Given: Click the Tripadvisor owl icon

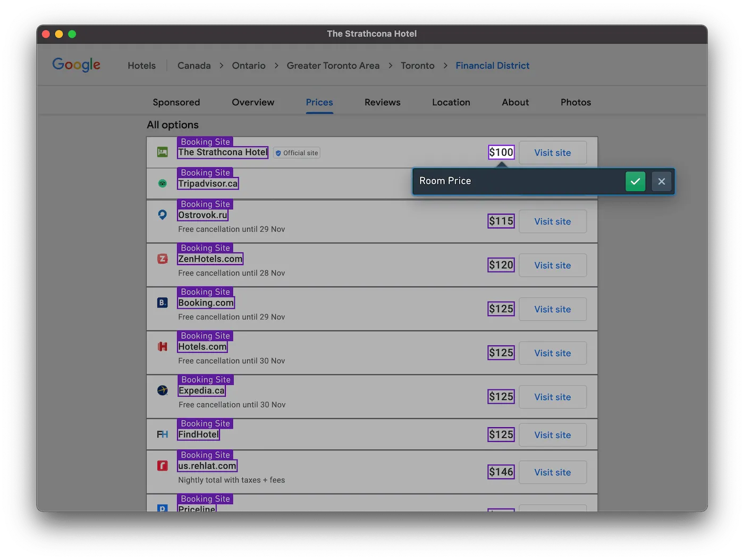Looking at the screenshot, I should [x=163, y=183].
